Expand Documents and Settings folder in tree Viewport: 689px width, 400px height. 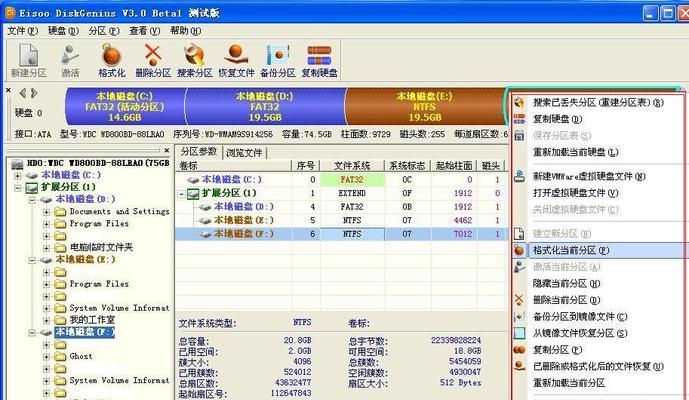coord(46,212)
